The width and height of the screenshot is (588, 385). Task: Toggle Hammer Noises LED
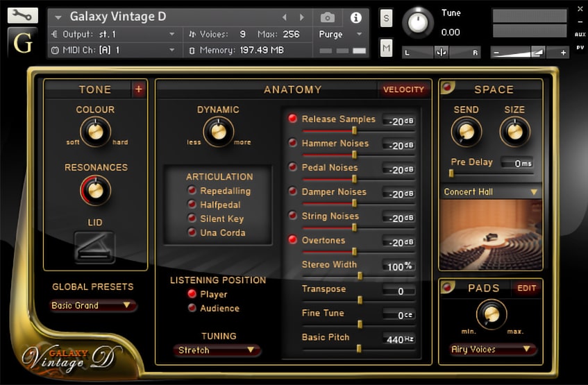click(x=292, y=143)
